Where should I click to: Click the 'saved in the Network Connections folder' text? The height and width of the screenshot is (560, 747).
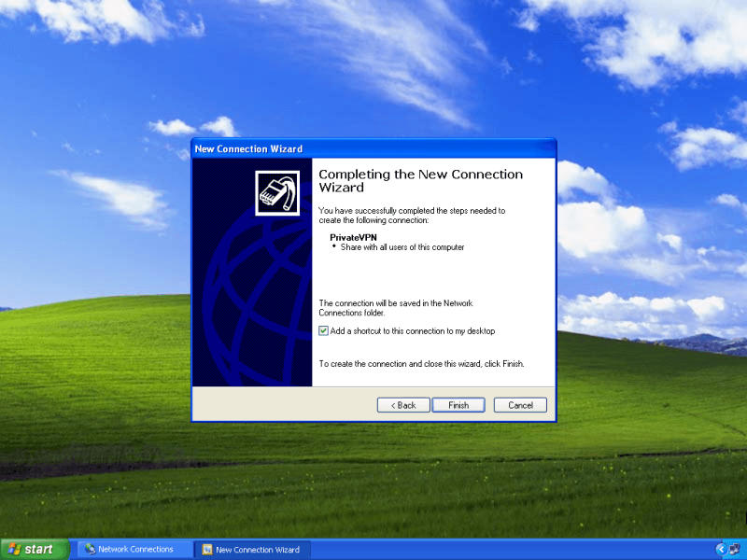396,308
